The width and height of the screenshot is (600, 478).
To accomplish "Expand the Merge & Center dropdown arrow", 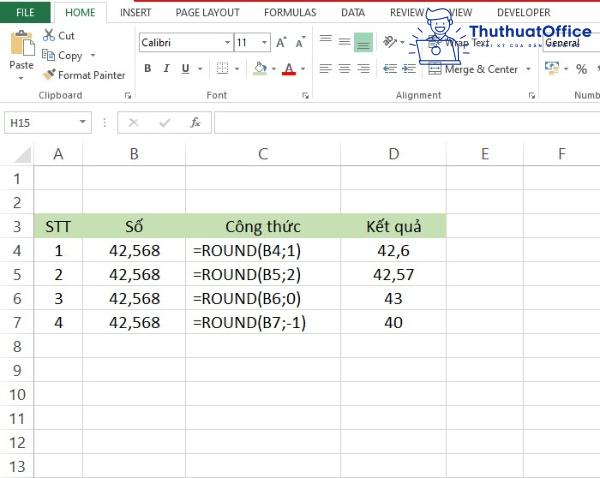I will 528,69.
